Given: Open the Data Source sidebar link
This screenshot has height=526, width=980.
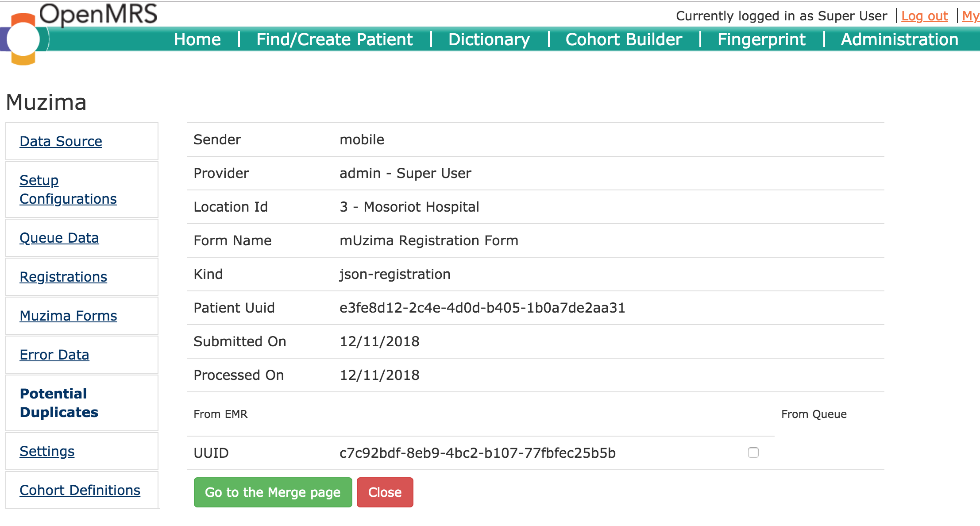Looking at the screenshot, I should (61, 141).
